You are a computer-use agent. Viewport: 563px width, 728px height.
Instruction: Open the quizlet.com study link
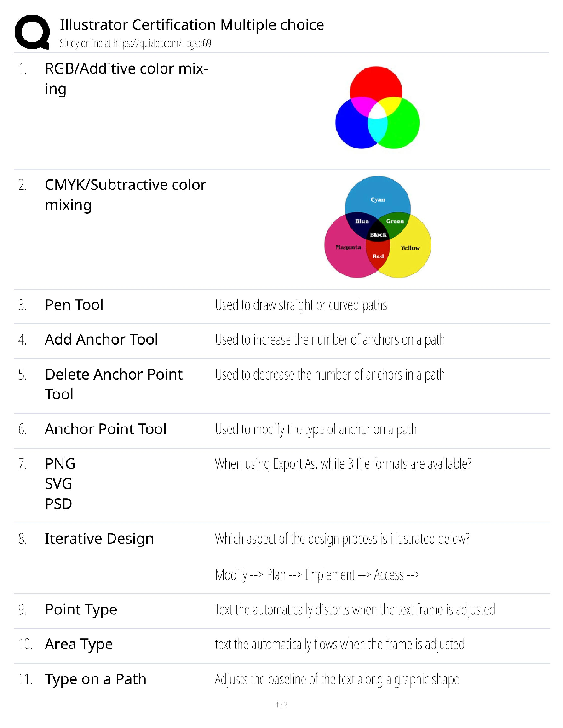[x=135, y=44]
